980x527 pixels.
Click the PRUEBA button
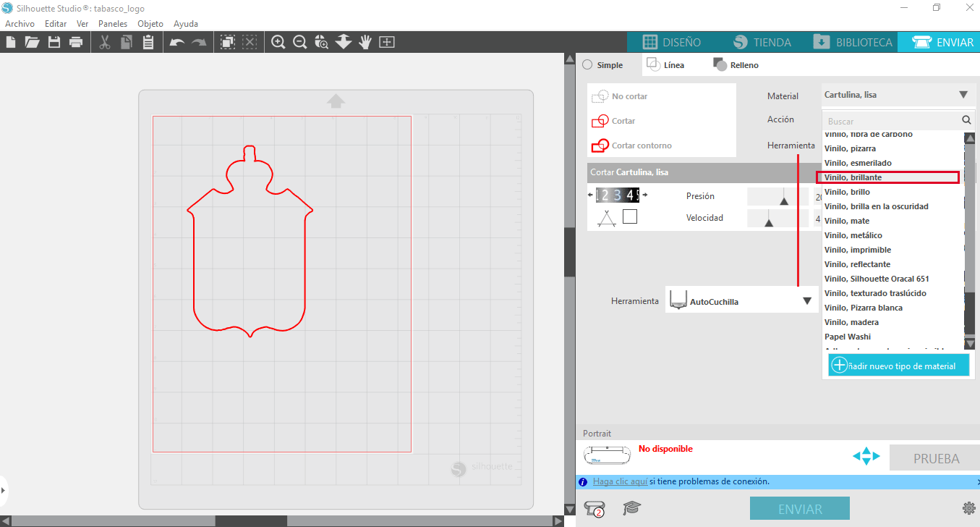(x=936, y=458)
